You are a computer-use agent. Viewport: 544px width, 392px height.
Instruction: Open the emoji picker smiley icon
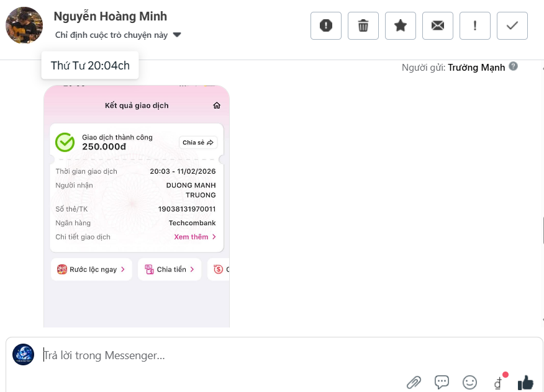click(469, 382)
